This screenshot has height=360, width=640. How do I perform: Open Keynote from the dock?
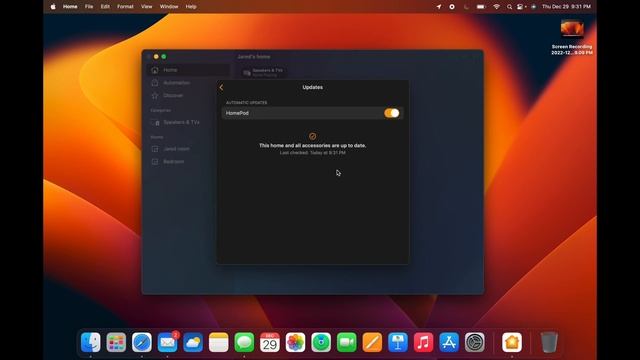[x=398, y=342]
